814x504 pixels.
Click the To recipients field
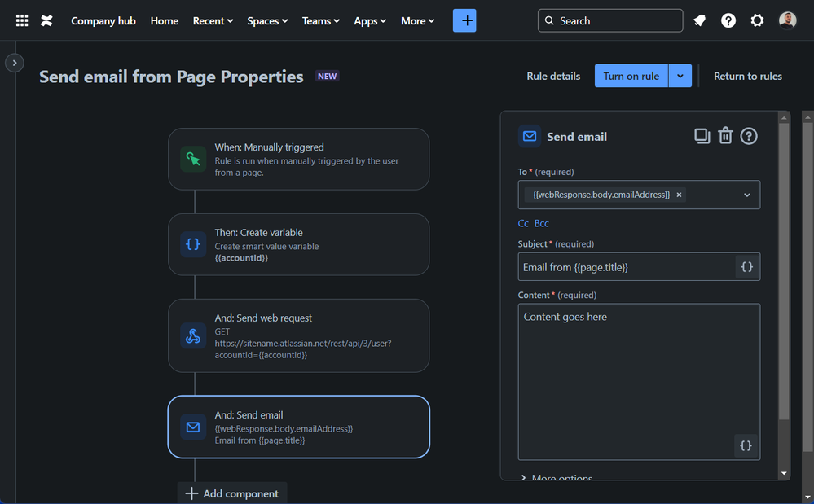[x=639, y=195]
